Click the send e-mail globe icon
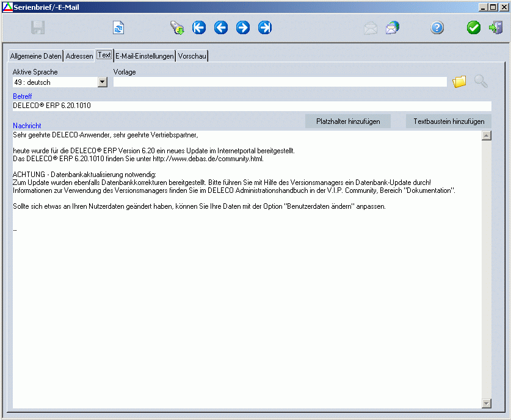511x420 pixels. pyautogui.click(x=393, y=27)
